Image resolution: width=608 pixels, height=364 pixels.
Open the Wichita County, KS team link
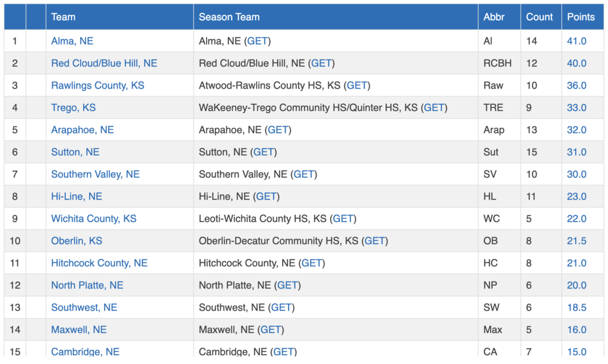(94, 219)
